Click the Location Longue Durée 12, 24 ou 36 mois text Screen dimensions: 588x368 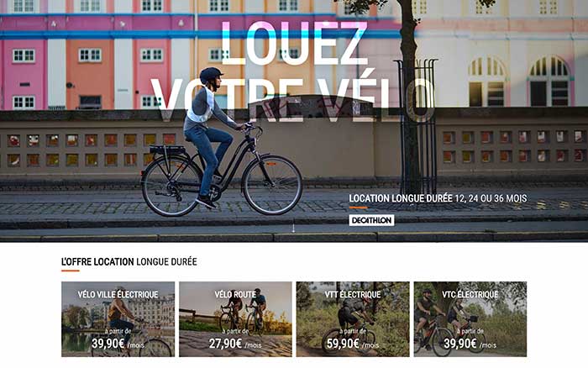pyautogui.click(x=438, y=198)
